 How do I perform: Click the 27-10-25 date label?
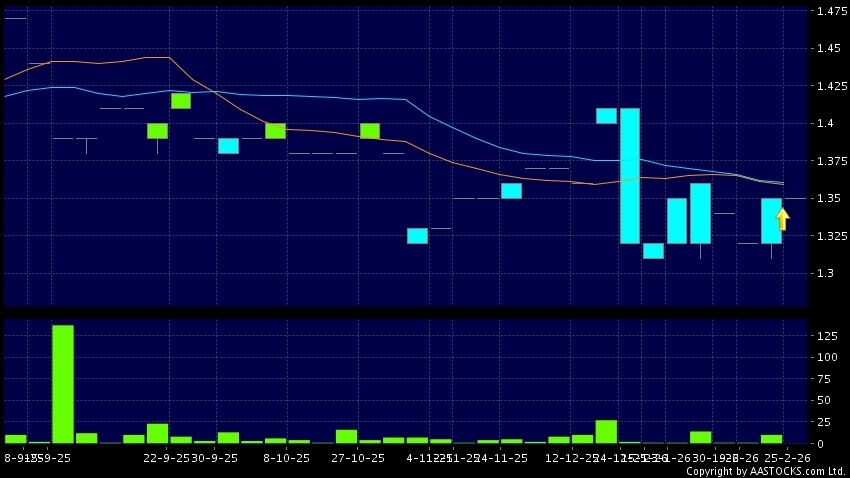pos(359,457)
